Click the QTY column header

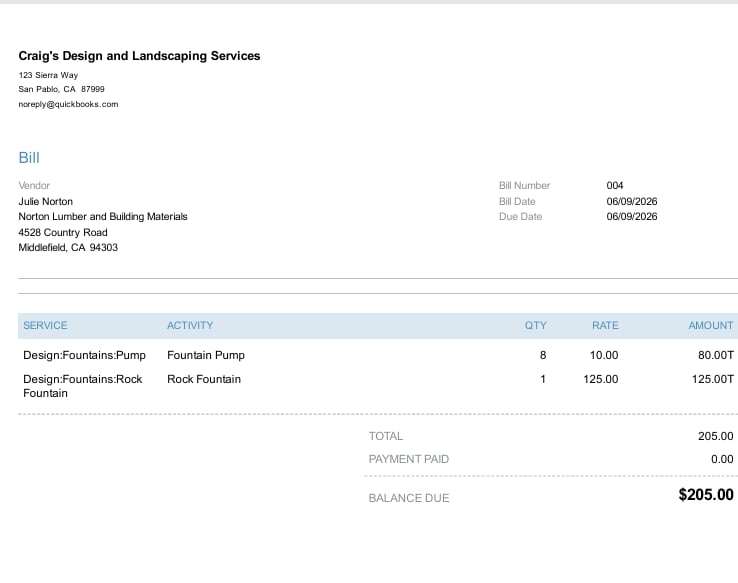(x=536, y=326)
